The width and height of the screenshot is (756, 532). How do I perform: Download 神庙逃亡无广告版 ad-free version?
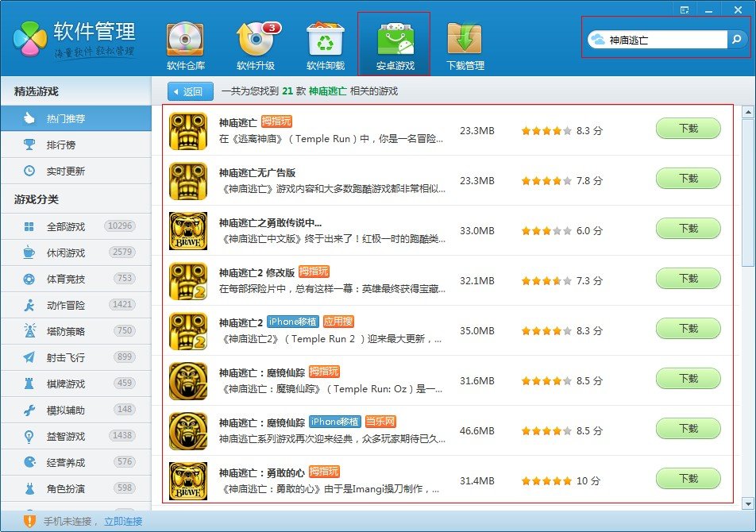coord(688,179)
